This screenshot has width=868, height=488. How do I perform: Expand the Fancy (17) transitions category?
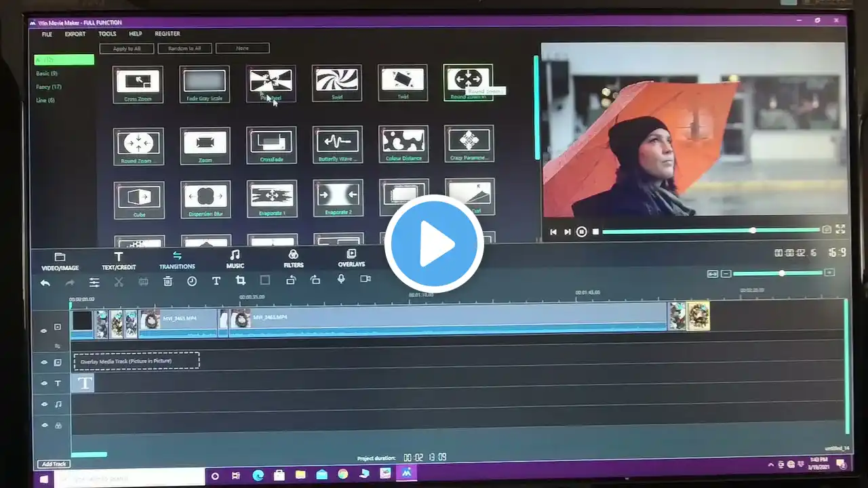(49, 87)
